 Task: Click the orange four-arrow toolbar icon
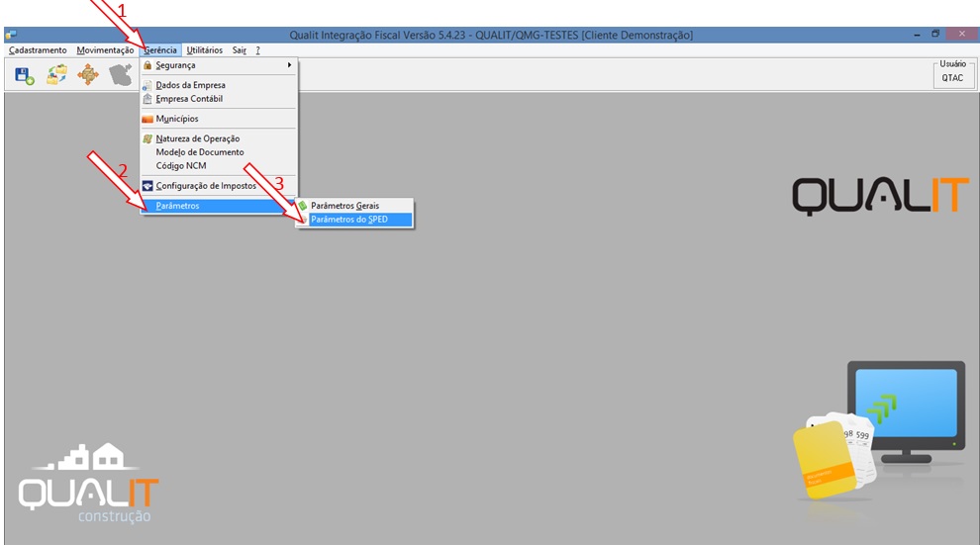tap(88, 75)
